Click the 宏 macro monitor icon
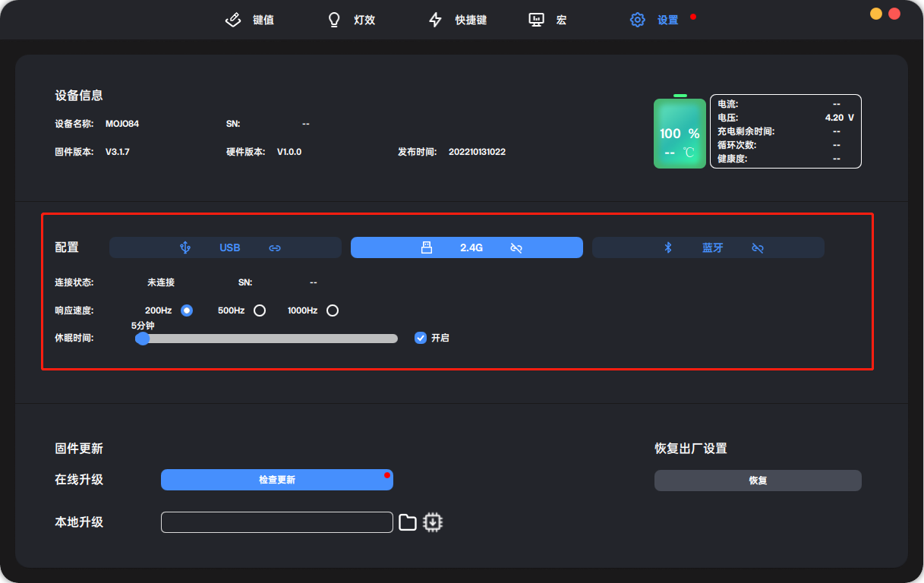The height and width of the screenshot is (583, 924). pos(535,19)
